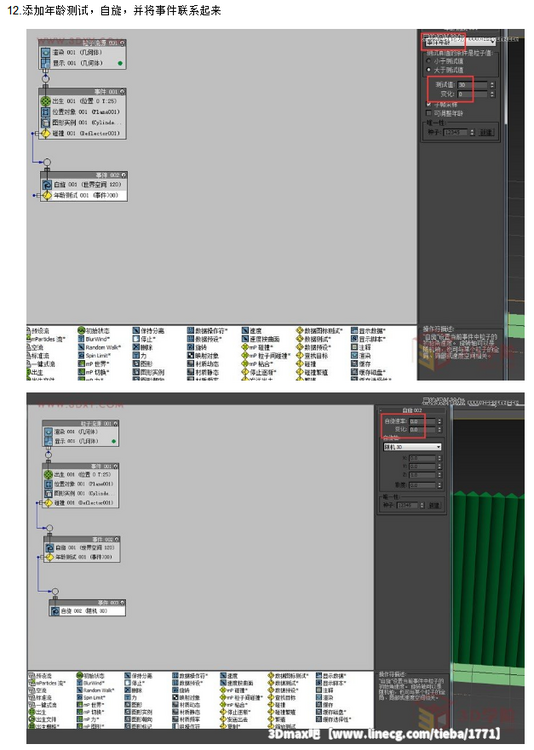Open 事件年龄 test type dropdown
This screenshot has height=750, width=534.
(460, 42)
